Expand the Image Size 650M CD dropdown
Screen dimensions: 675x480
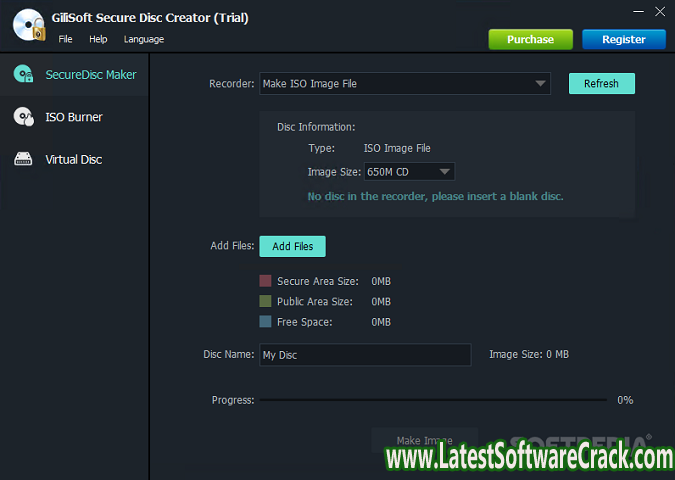[445, 172]
